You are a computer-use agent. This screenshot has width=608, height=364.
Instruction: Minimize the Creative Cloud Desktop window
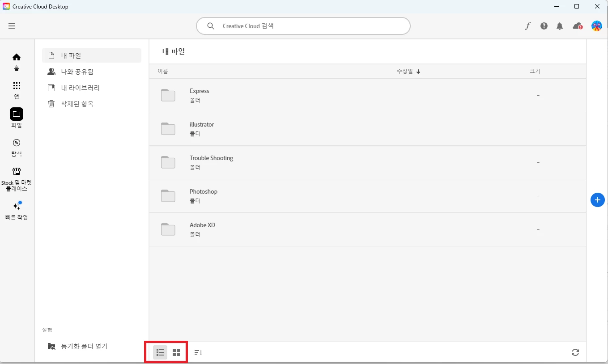(556, 7)
